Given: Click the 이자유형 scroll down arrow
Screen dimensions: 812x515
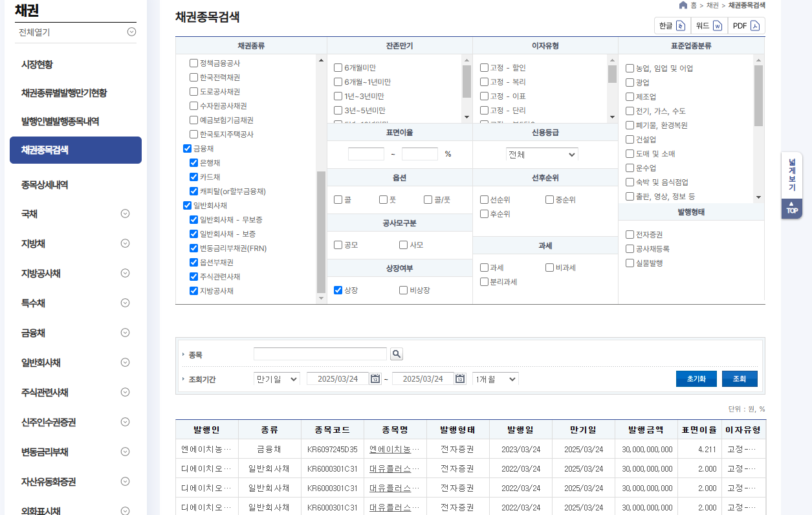Looking at the screenshot, I should [612, 117].
